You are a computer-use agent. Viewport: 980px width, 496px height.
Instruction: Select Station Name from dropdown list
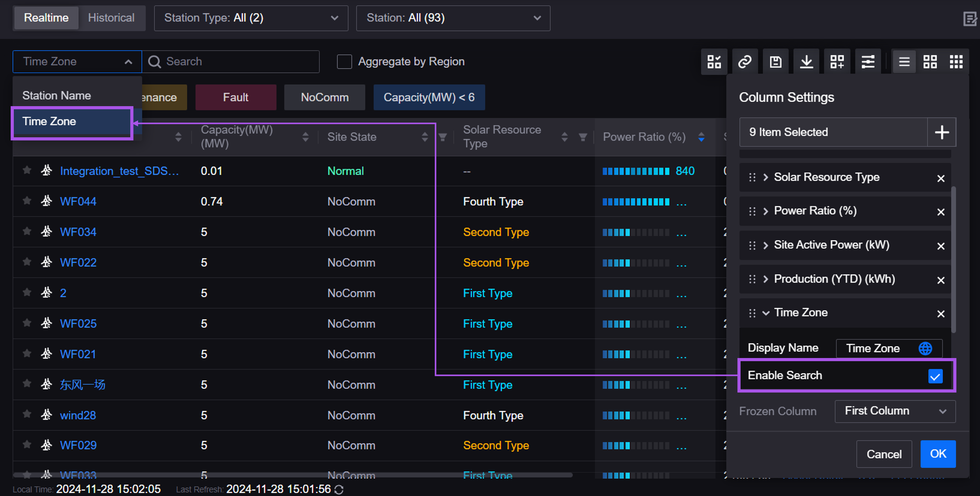[57, 95]
